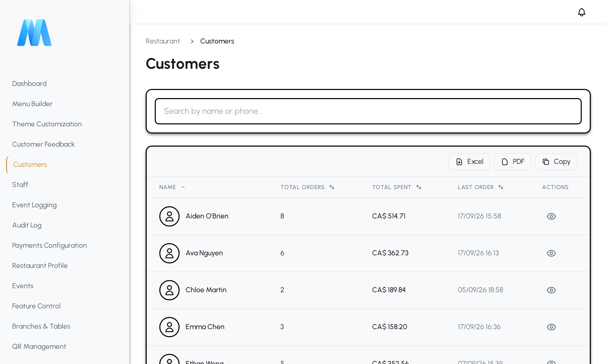Screen dimensions: 607x364
Task: Click Aiden O'Brien's avatar icon
Action: tap(169, 216)
